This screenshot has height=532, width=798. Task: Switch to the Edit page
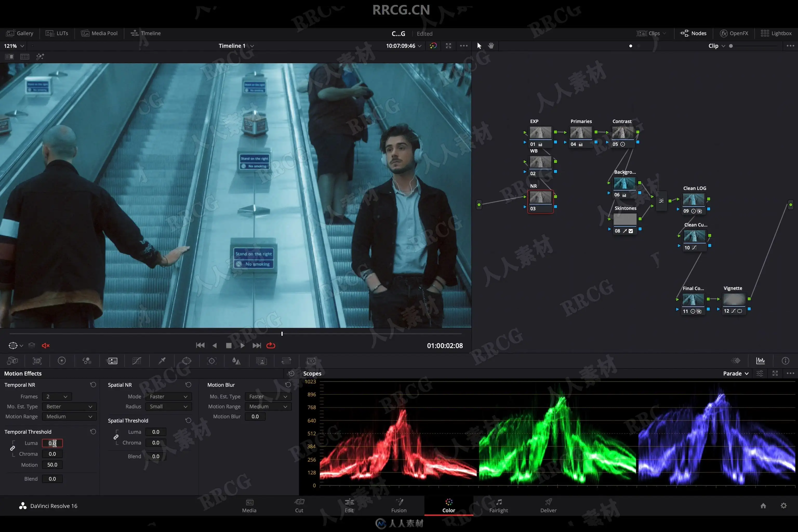point(349,506)
